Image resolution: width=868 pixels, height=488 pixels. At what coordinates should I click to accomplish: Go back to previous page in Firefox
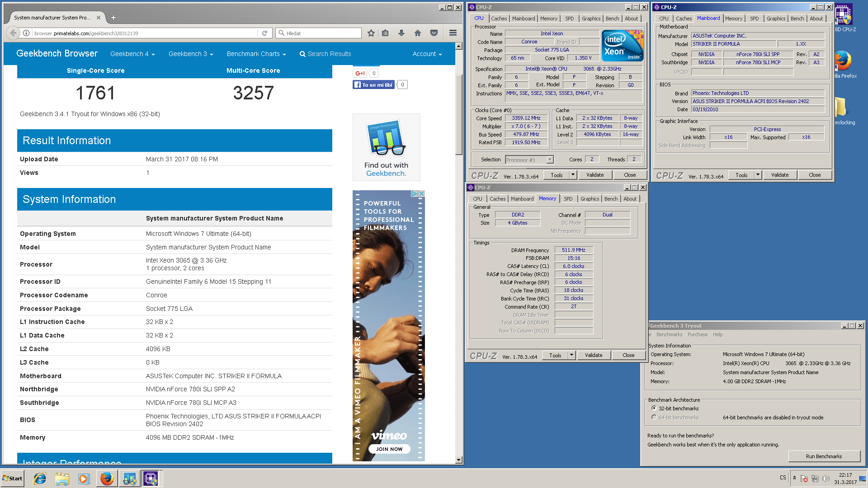(x=14, y=33)
